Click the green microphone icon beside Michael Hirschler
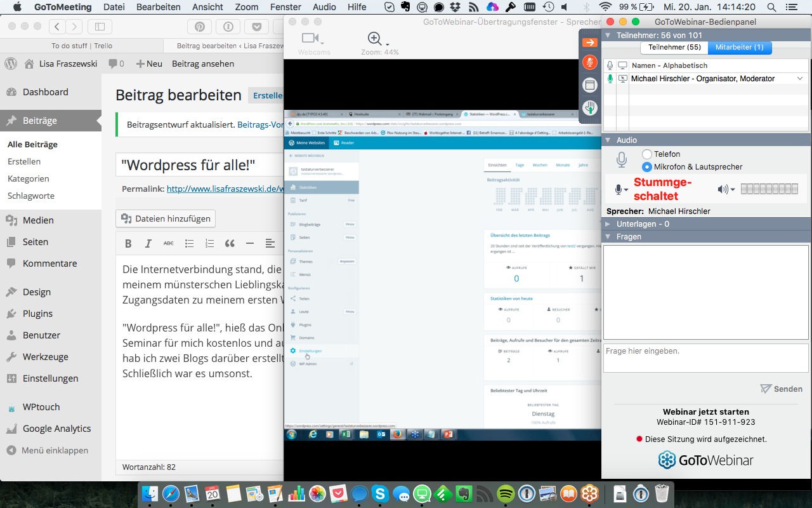812x508 pixels. coord(610,79)
